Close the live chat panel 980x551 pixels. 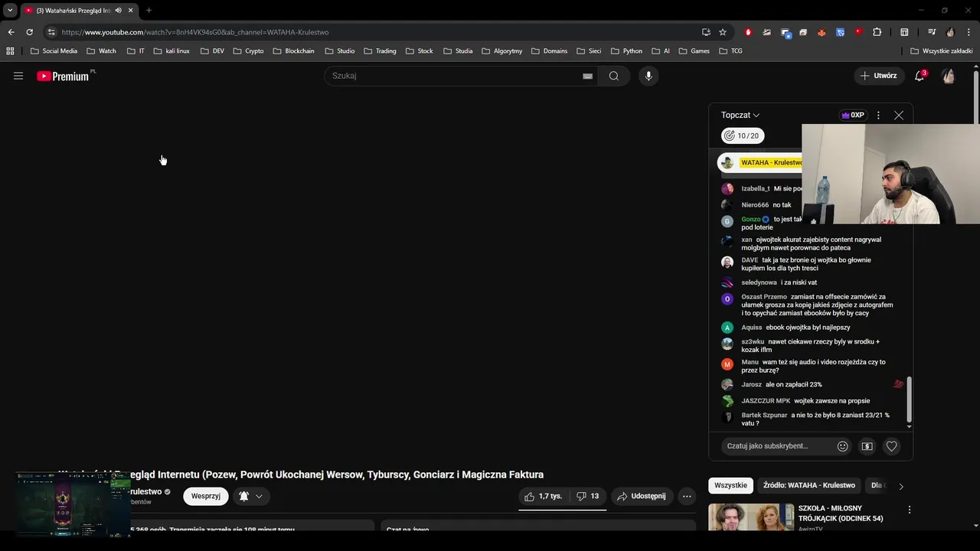pyautogui.click(x=899, y=116)
